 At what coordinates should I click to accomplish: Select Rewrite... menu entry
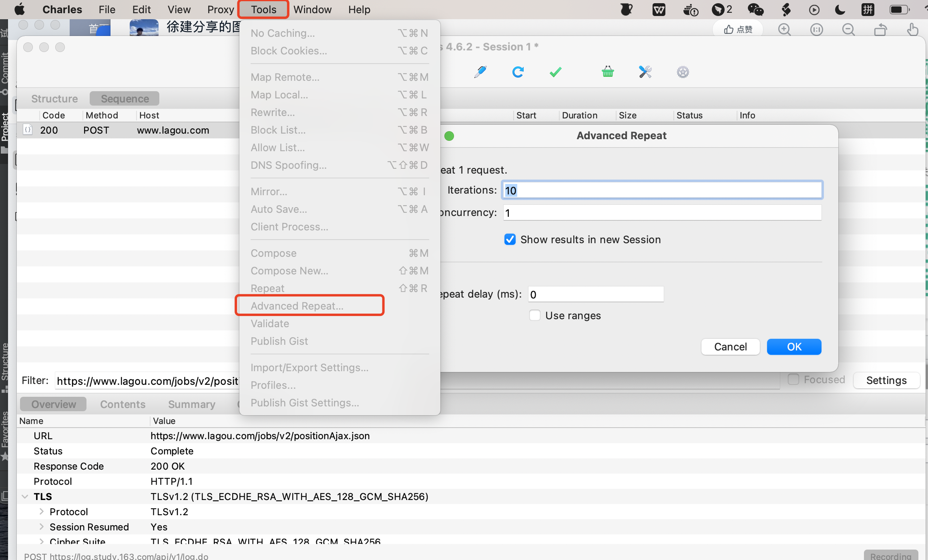tap(273, 112)
